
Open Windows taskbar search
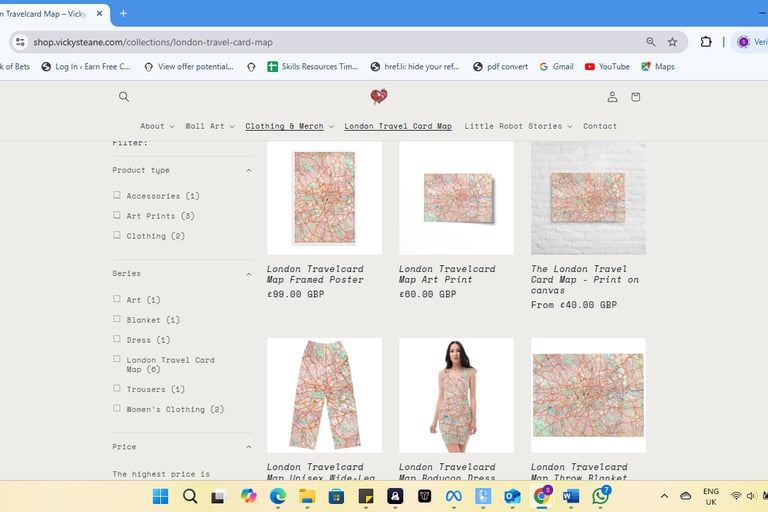190,496
